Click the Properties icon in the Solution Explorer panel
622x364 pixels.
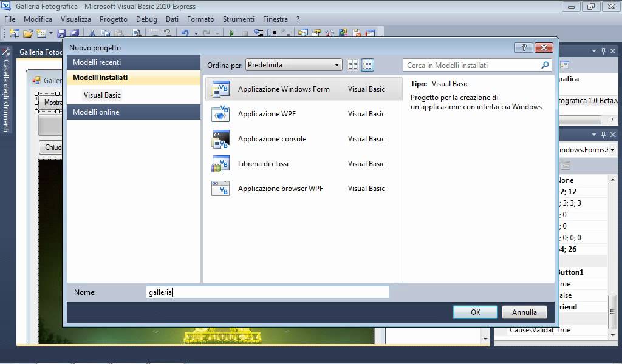tap(564, 65)
